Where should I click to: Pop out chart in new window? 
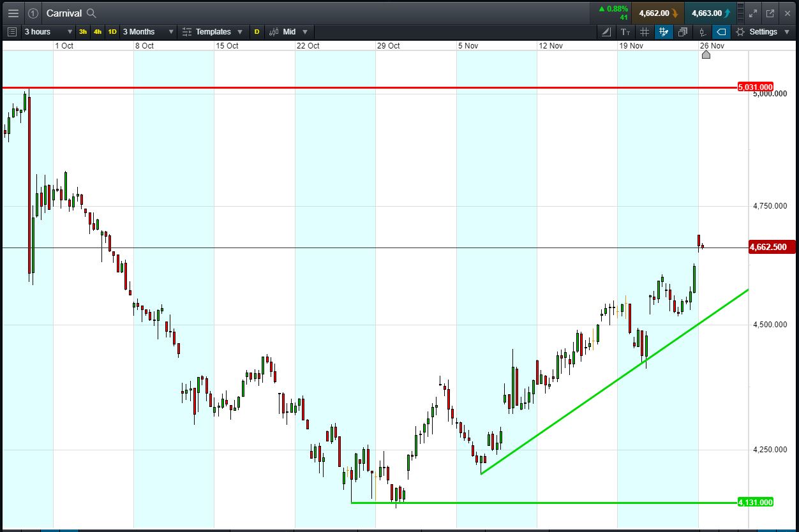tap(770, 13)
